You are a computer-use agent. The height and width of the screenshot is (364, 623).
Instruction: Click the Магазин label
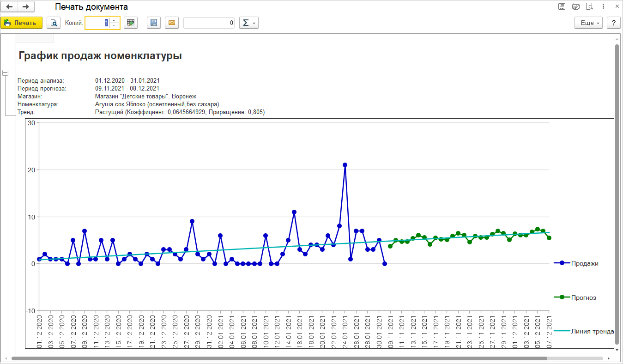(30, 96)
